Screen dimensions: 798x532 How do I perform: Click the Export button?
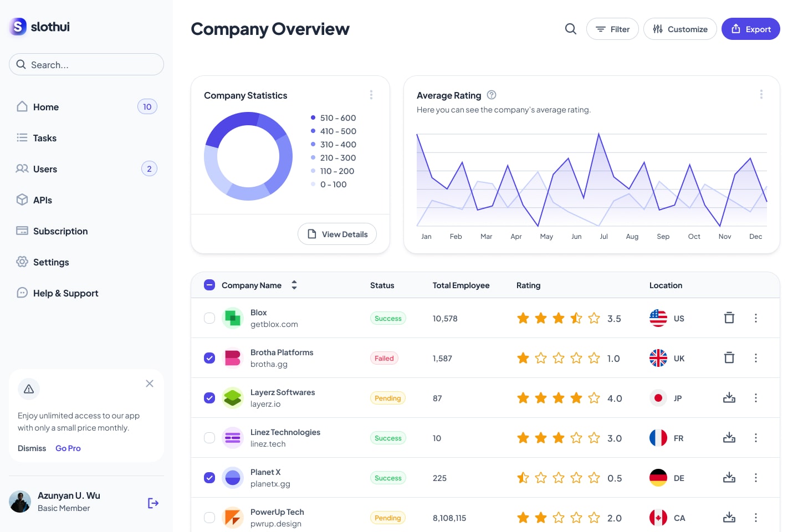750,29
